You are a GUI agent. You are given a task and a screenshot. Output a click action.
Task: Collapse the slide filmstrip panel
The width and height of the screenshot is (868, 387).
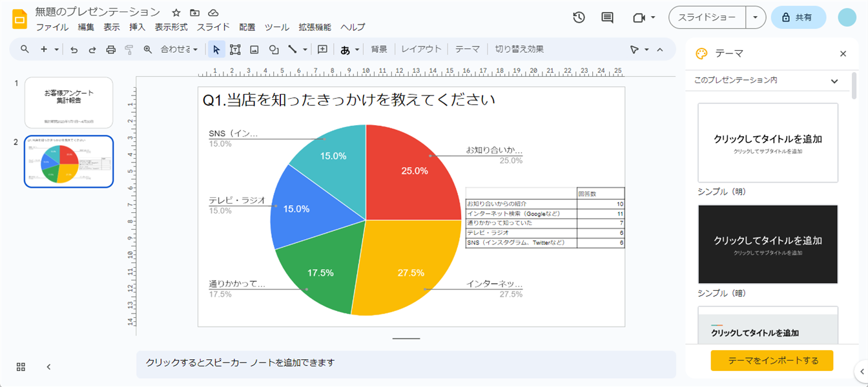[48, 367]
